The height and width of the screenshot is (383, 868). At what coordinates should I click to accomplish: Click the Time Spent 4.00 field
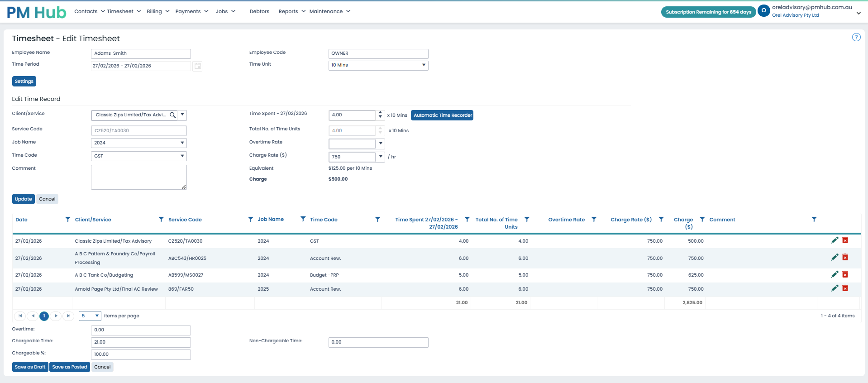click(x=352, y=115)
